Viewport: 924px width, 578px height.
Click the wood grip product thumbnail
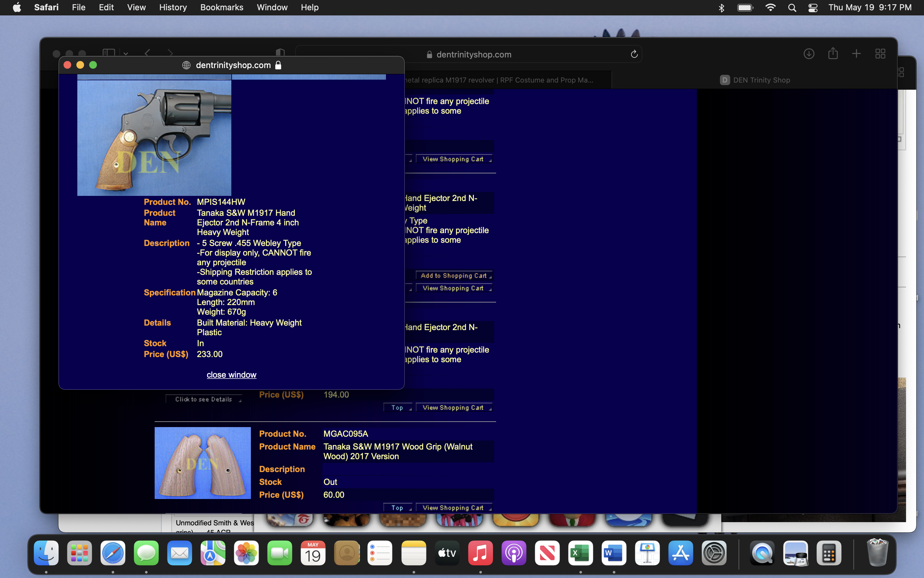click(x=203, y=463)
